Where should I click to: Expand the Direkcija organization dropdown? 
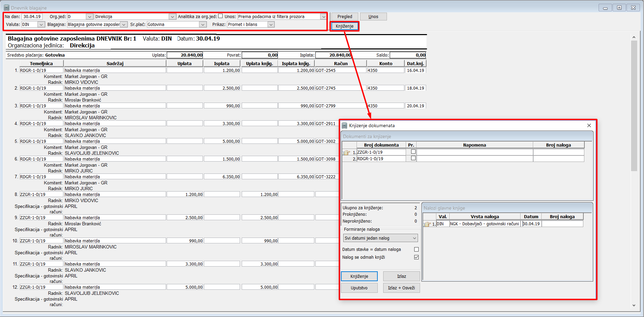coord(172,17)
